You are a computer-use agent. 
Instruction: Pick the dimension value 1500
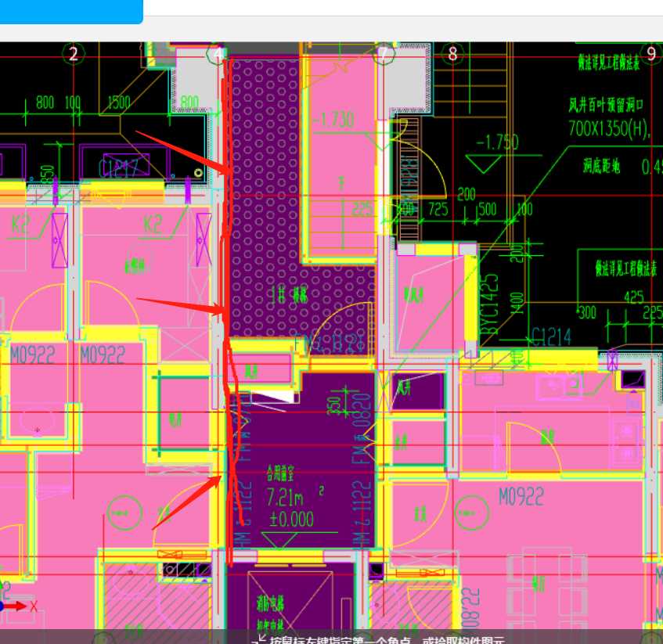pyautogui.click(x=119, y=103)
